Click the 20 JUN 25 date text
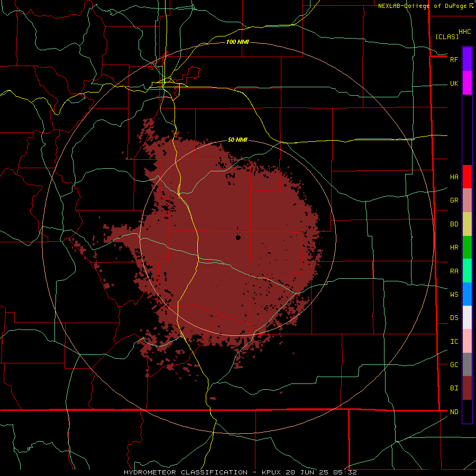Image resolution: width=476 pixels, height=476 pixels. click(x=307, y=472)
